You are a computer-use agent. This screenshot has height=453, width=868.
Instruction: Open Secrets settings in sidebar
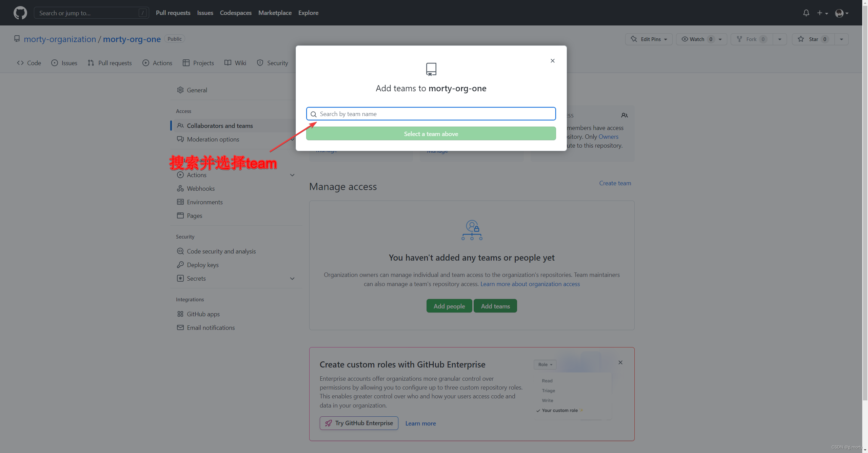(196, 278)
